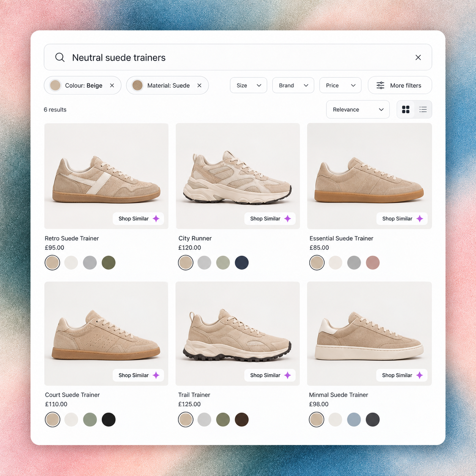Remove the Colour: Beige filter chip
The width and height of the screenshot is (476, 476).
(112, 85)
